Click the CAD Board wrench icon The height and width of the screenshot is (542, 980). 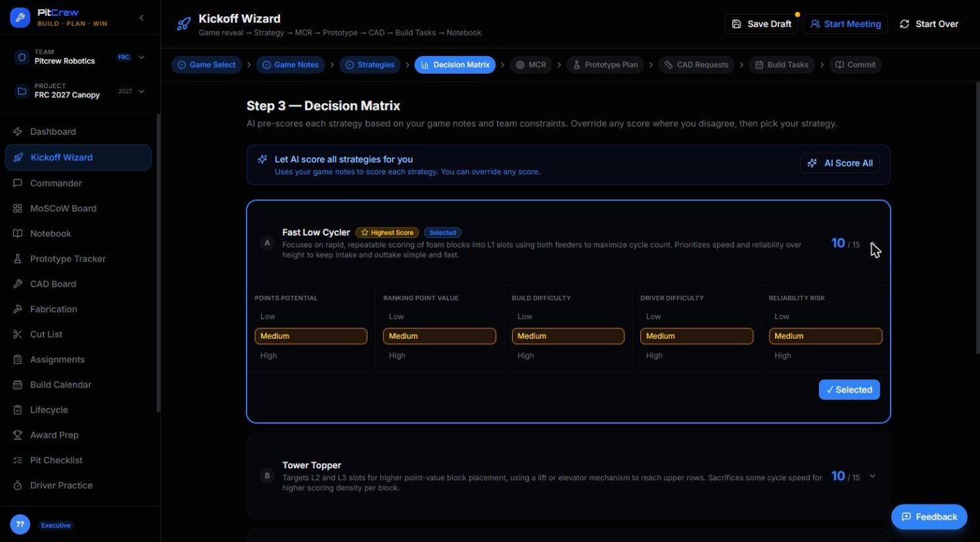tap(18, 284)
